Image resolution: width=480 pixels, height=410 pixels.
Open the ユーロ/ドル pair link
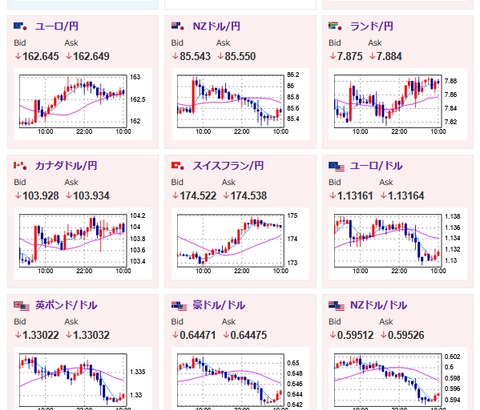(x=376, y=166)
